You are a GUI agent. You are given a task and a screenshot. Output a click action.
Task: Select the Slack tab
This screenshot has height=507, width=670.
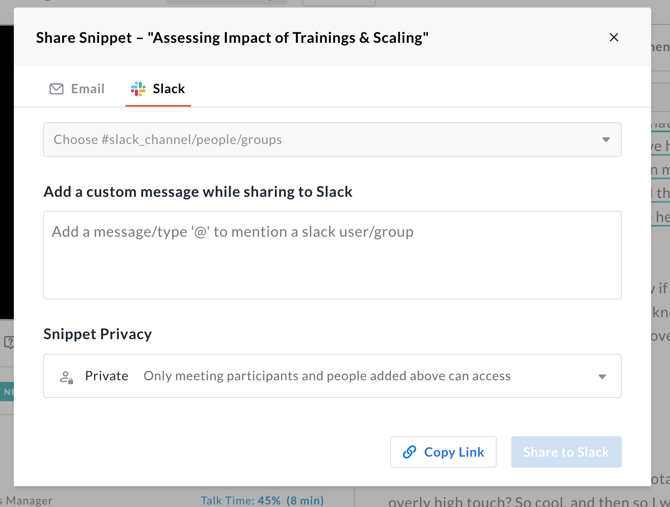158,89
